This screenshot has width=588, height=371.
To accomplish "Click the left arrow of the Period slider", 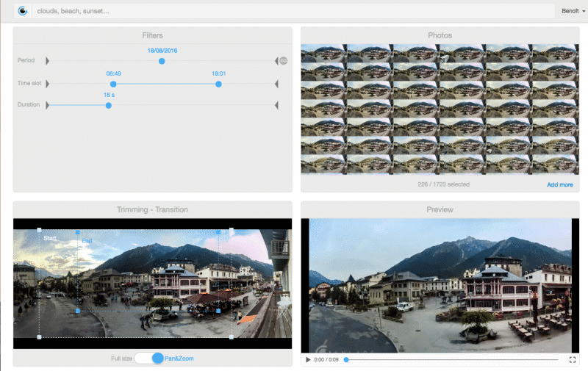I will (x=48, y=61).
